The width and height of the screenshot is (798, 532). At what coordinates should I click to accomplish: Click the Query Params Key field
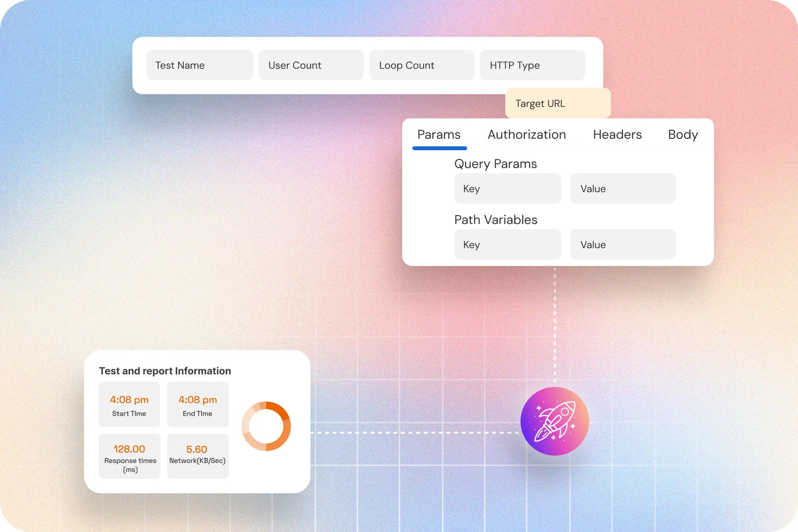tap(507, 189)
